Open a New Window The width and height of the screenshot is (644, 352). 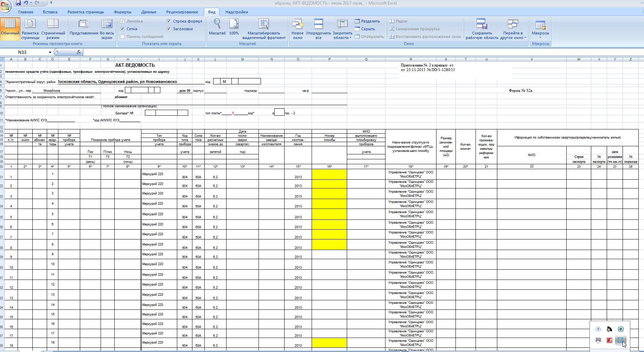point(298,24)
